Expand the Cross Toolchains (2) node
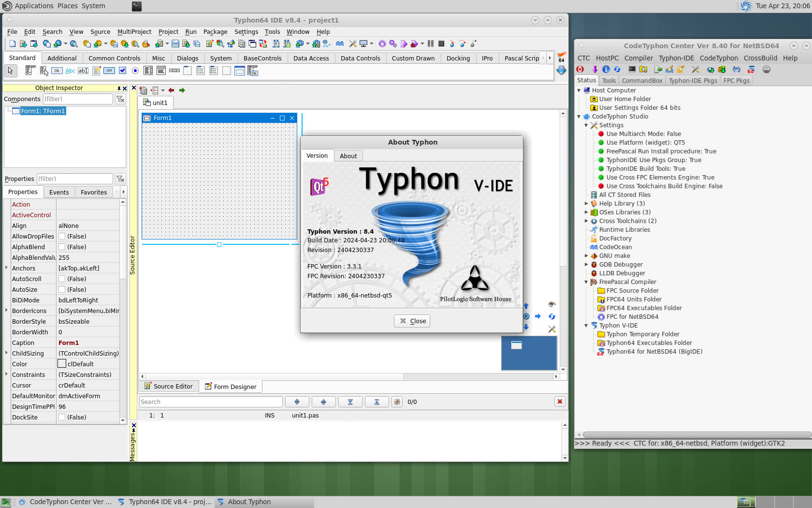 tap(586, 221)
